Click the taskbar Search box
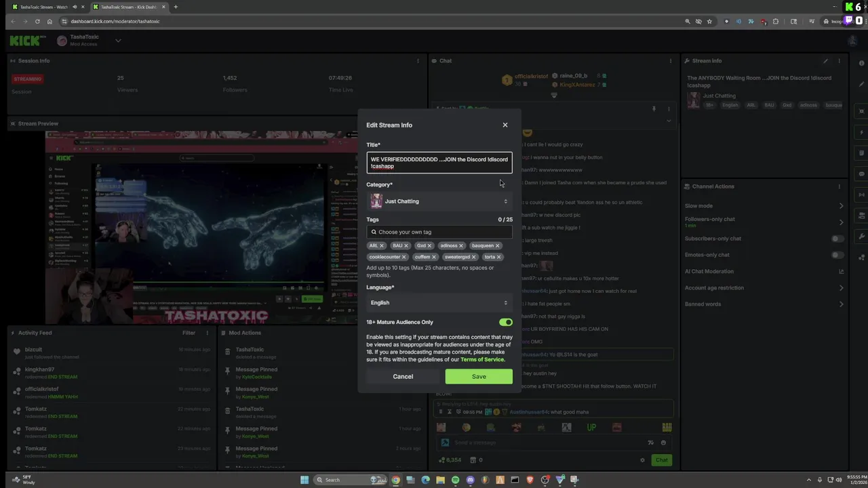868x488 pixels. [x=349, y=480]
